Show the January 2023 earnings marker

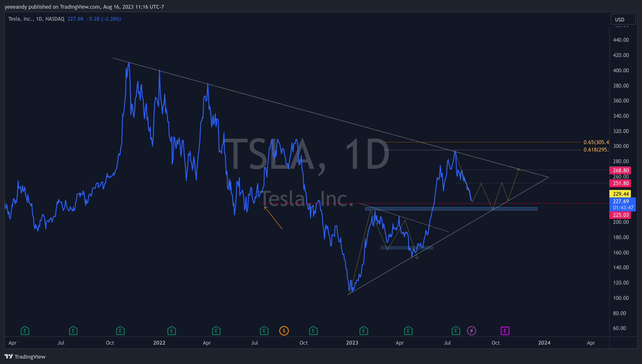364,331
